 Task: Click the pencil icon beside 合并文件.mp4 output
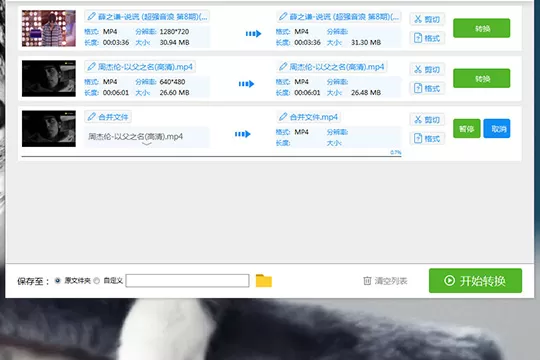coord(283,117)
